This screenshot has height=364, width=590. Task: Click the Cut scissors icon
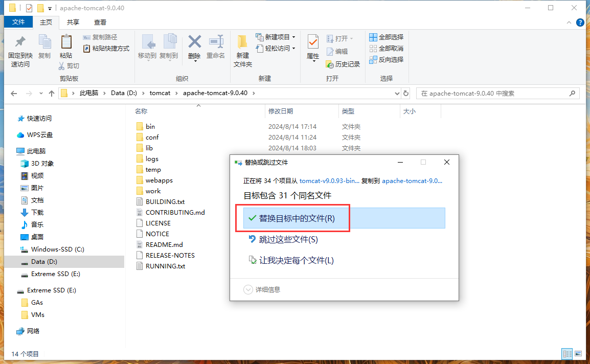coord(61,66)
